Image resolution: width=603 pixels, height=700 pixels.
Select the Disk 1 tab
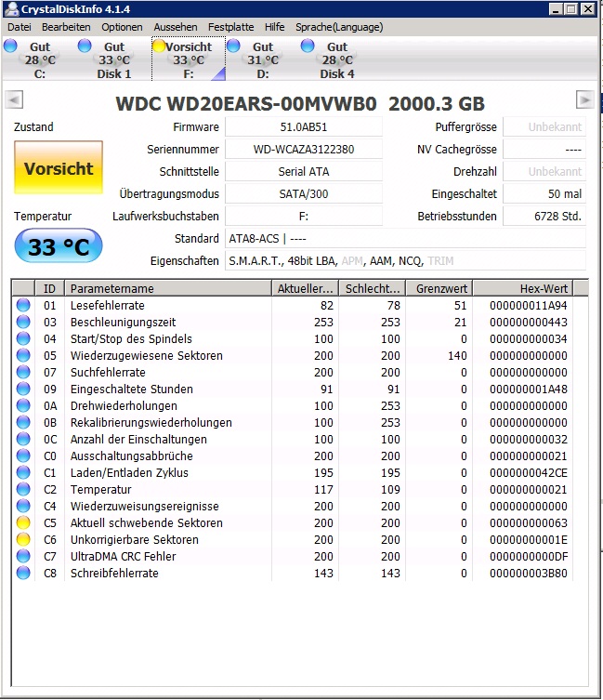[x=113, y=59]
